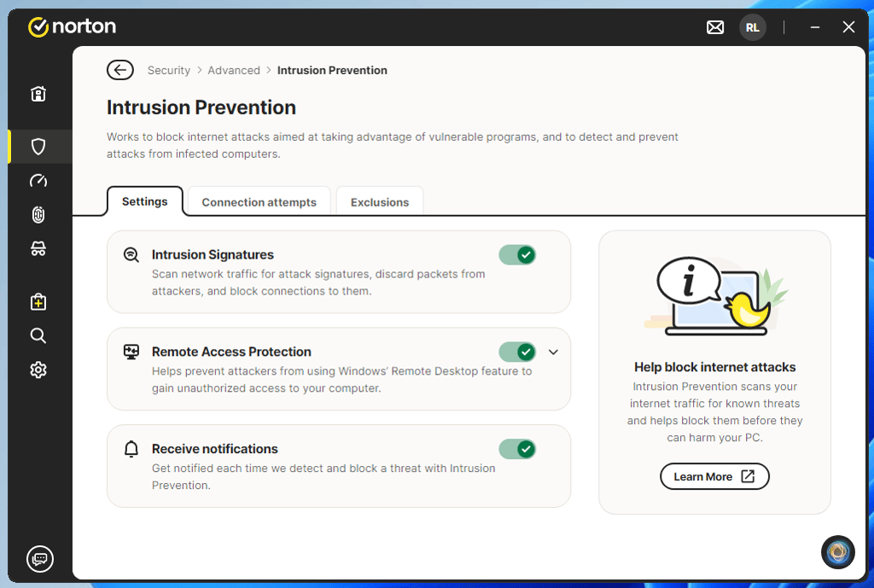Click the Security breadcrumb link
The image size is (874, 588).
169,70
